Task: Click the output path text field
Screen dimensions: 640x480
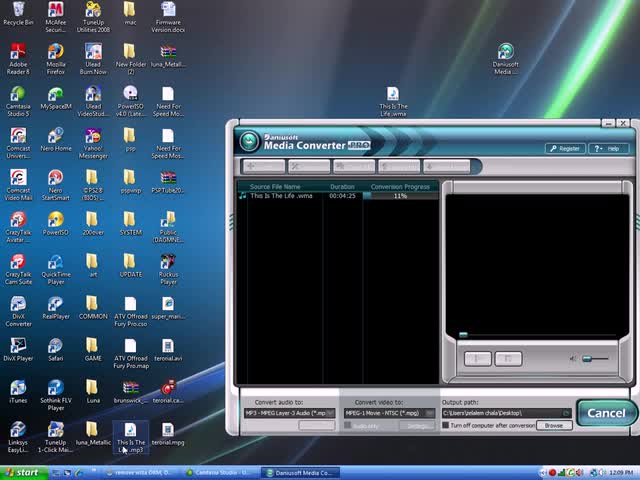Action: tap(502, 413)
